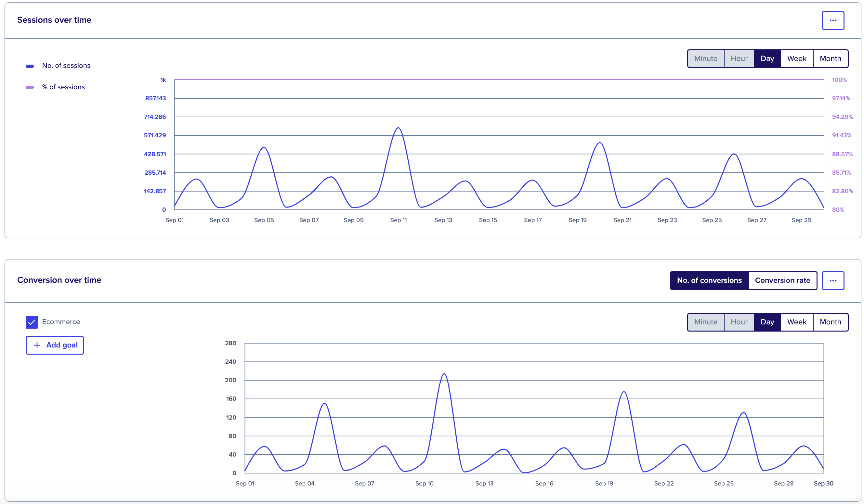Switch Sessions chart to Month view

[x=830, y=58]
